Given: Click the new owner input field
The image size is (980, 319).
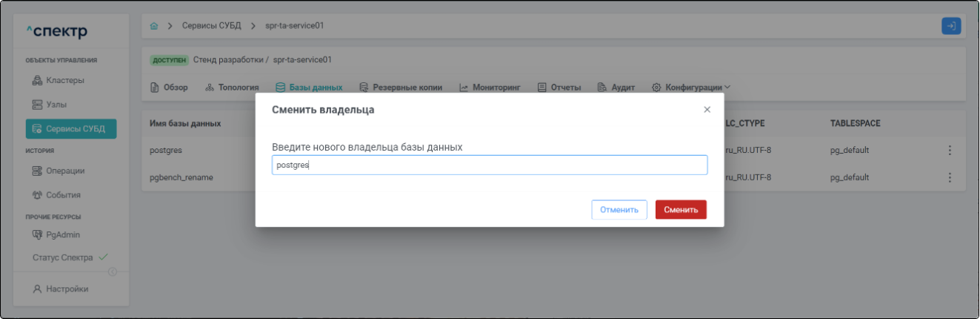Looking at the screenshot, I should pyautogui.click(x=489, y=165).
